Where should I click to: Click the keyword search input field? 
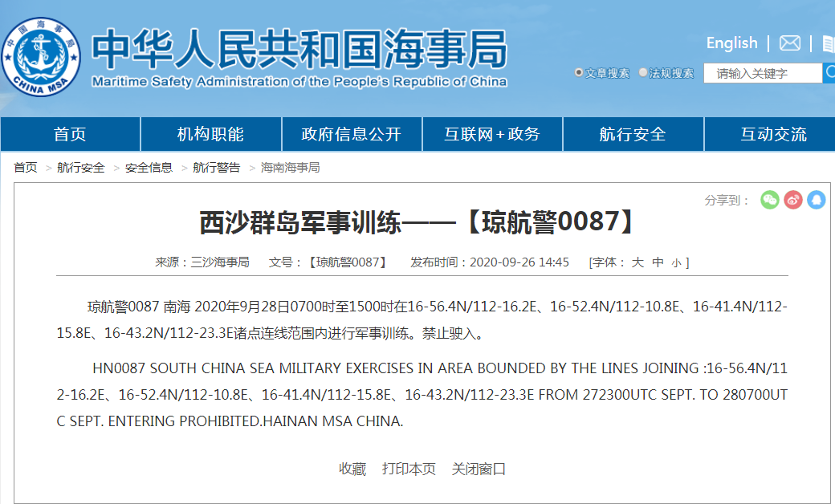(763, 73)
